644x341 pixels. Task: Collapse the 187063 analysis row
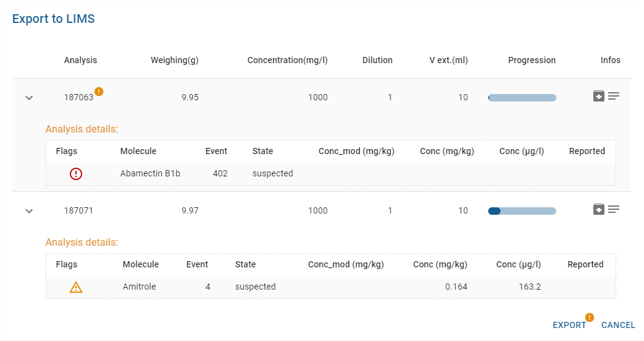(x=28, y=98)
